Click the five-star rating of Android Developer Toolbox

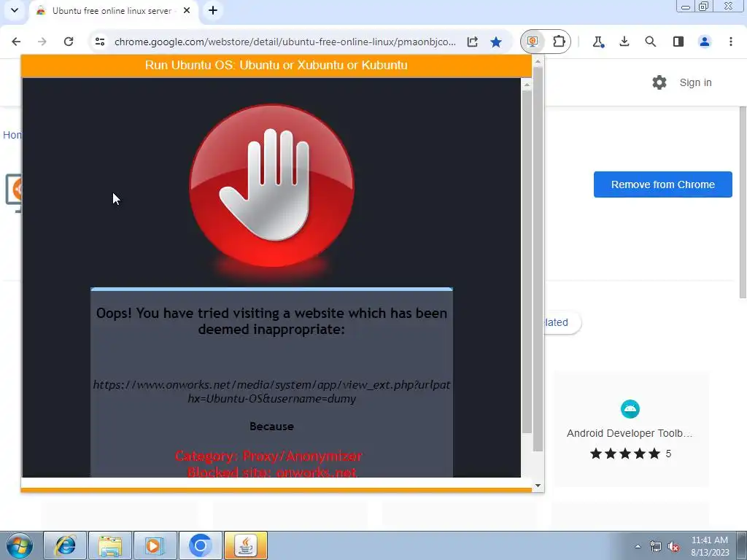pos(625,454)
